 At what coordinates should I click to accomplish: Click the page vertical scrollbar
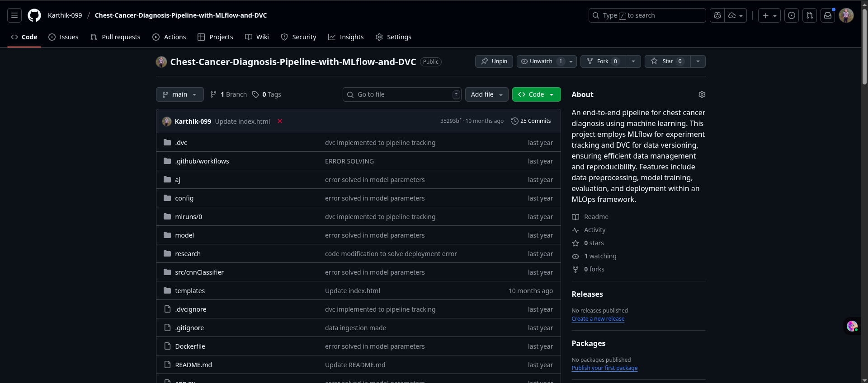point(864,181)
